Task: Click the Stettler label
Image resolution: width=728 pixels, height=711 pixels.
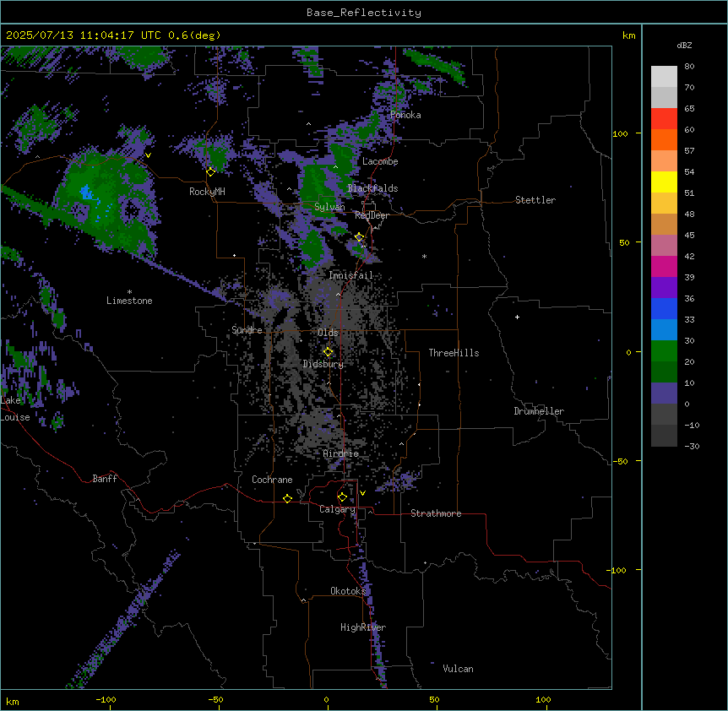Action: [x=535, y=200]
